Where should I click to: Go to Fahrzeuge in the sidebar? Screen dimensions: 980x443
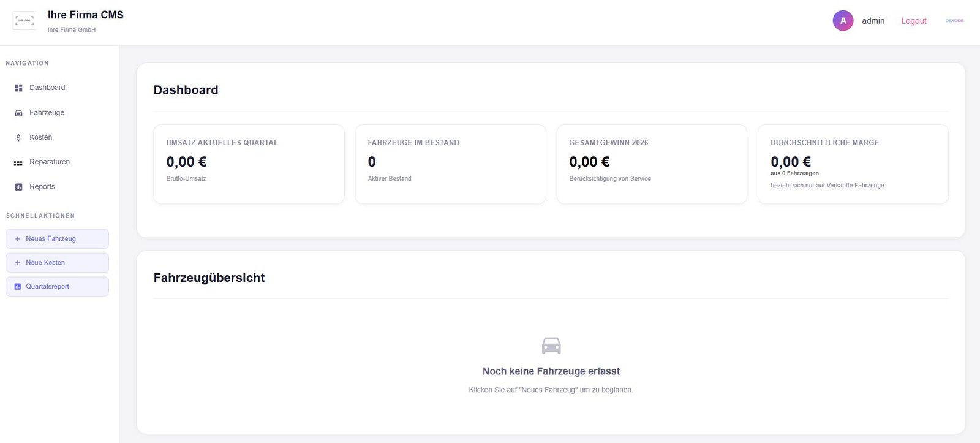(x=59, y=113)
